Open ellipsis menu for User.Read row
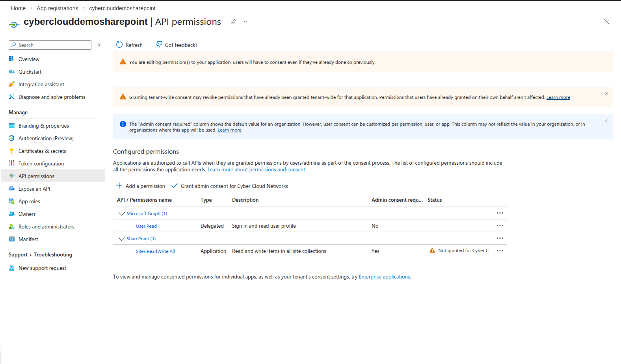Screen dimensions: 621x364 [x=500, y=226]
